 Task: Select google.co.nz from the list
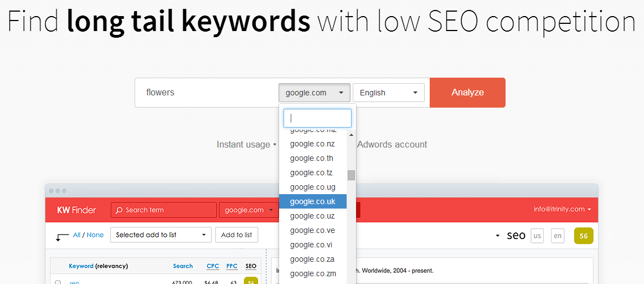(312, 144)
